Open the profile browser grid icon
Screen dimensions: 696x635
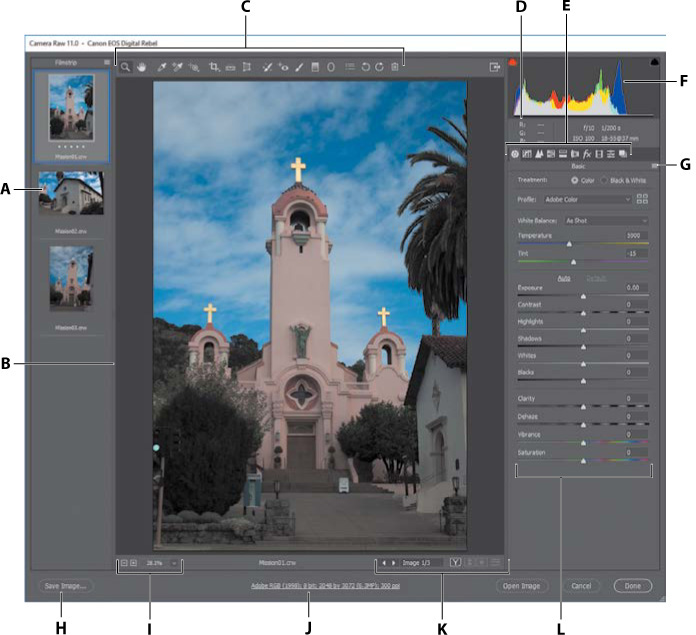pos(643,199)
